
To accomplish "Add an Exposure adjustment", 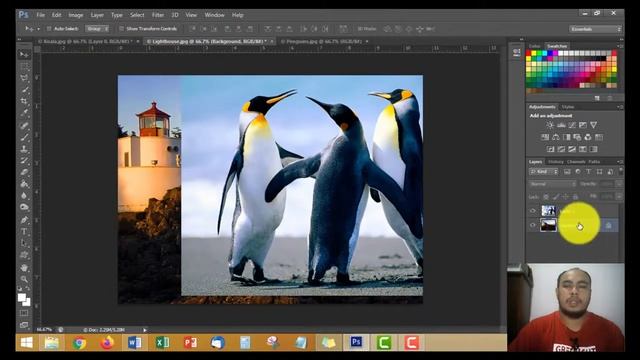I will [x=583, y=125].
